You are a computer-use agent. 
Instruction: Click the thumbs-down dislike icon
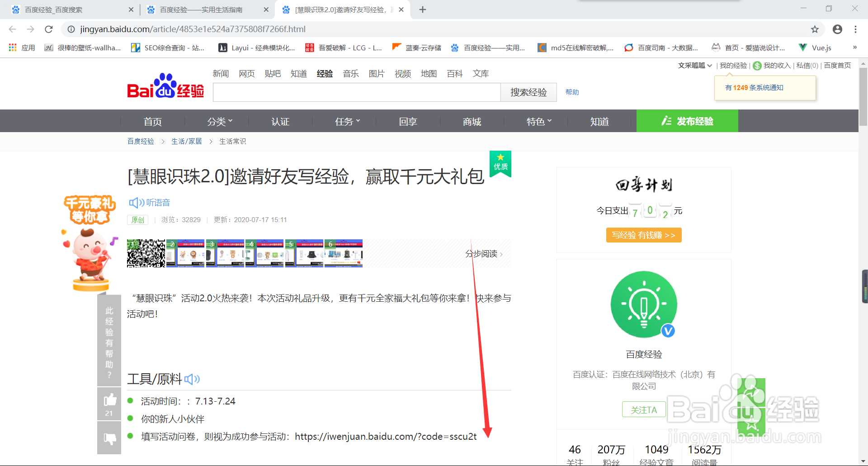(109, 438)
